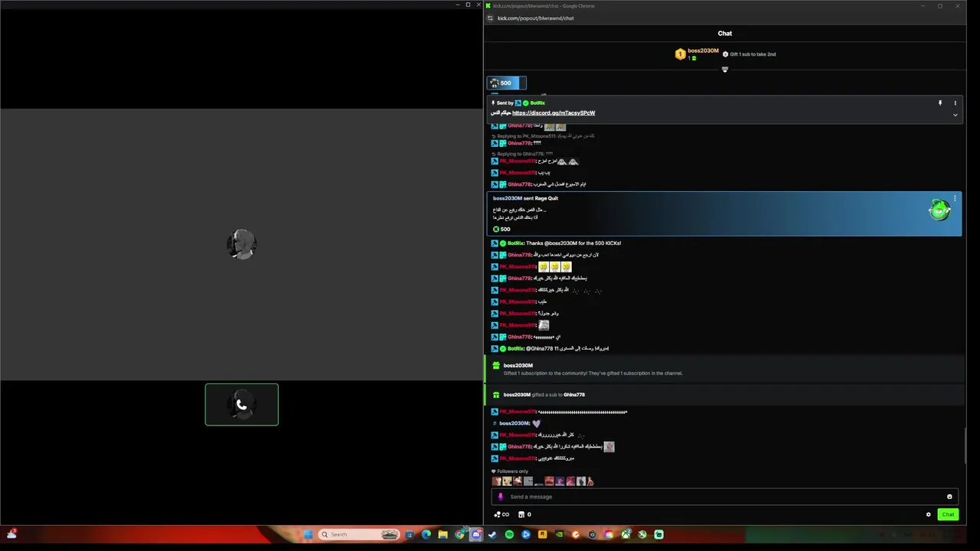Open the emoji picker in message box
The image size is (980, 551).
tap(949, 497)
